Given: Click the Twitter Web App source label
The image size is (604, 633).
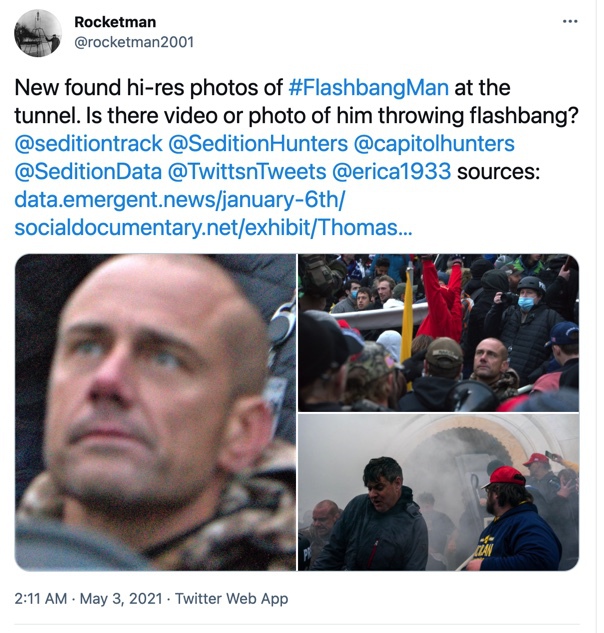Looking at the screenshot, I should (x=231, y=598).
